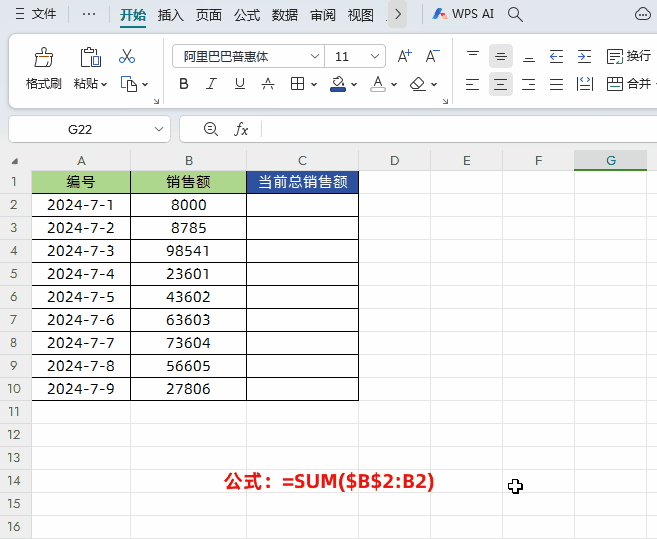The width and height of the screenshot is (657, 539).
Task: Click the Clear eraser icon
Action: pos(418,84)
